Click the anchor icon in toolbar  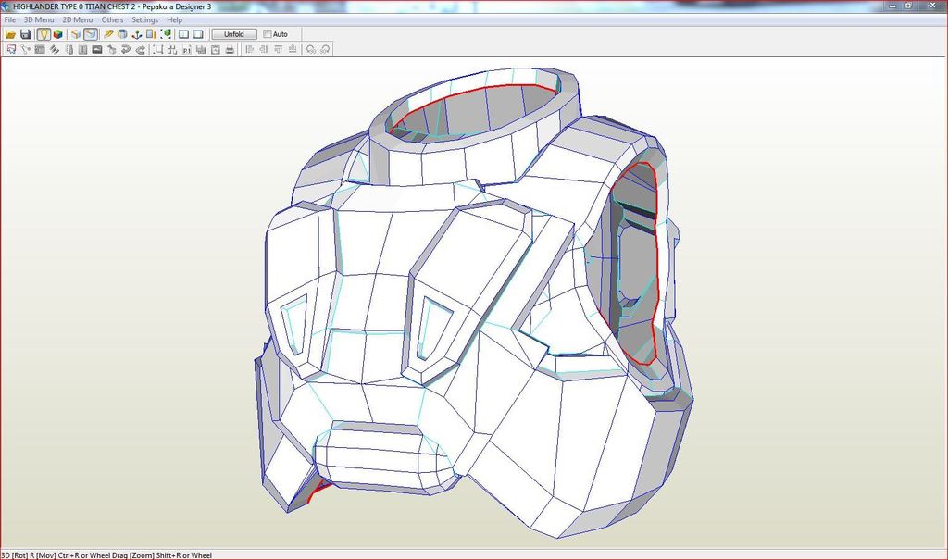pyautogui.click(x=137, y=34)
